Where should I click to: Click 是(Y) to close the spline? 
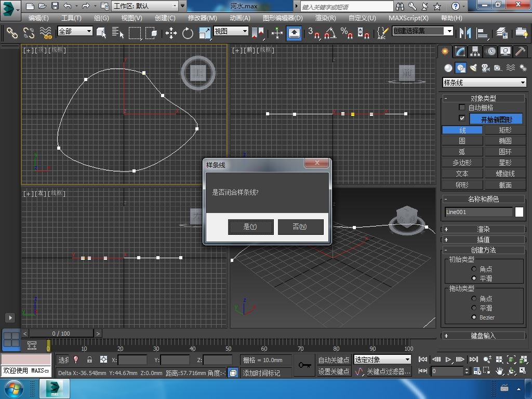coord(250,227)
